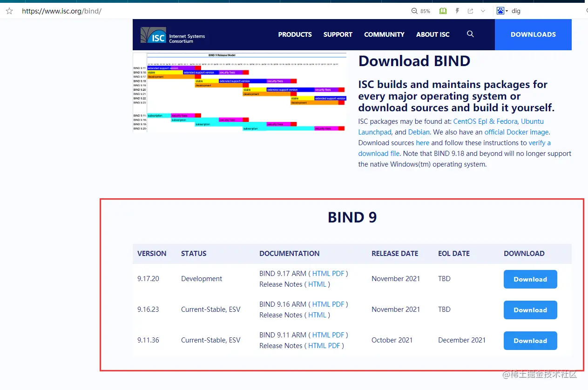Open BIND 9.16 ARM HTML documentation

click(x=321, y=304)
